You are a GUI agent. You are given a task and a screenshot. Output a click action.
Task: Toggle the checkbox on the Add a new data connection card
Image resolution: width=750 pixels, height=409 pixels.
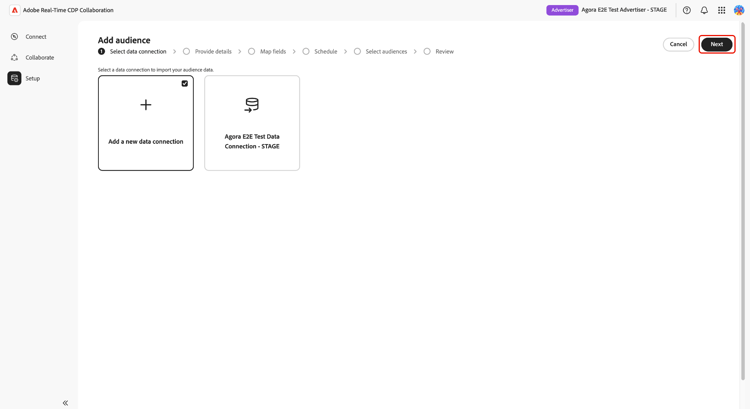[x=185, y=84]
